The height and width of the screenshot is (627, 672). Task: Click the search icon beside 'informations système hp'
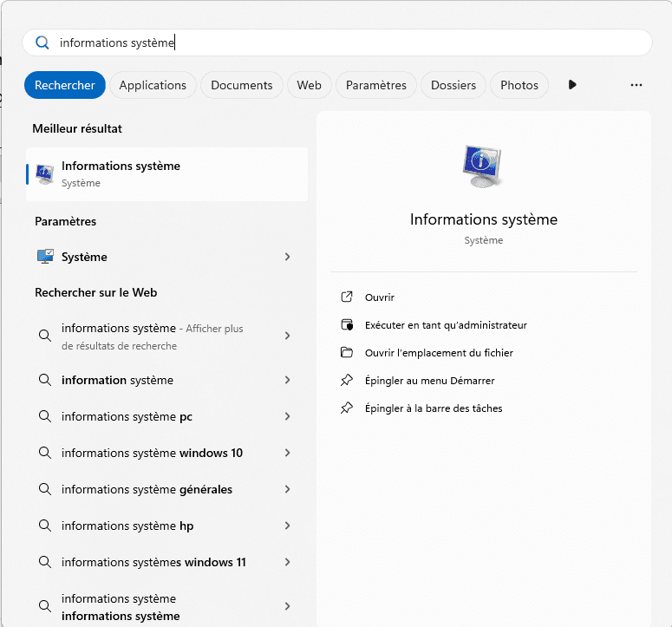tap(45, 526)
